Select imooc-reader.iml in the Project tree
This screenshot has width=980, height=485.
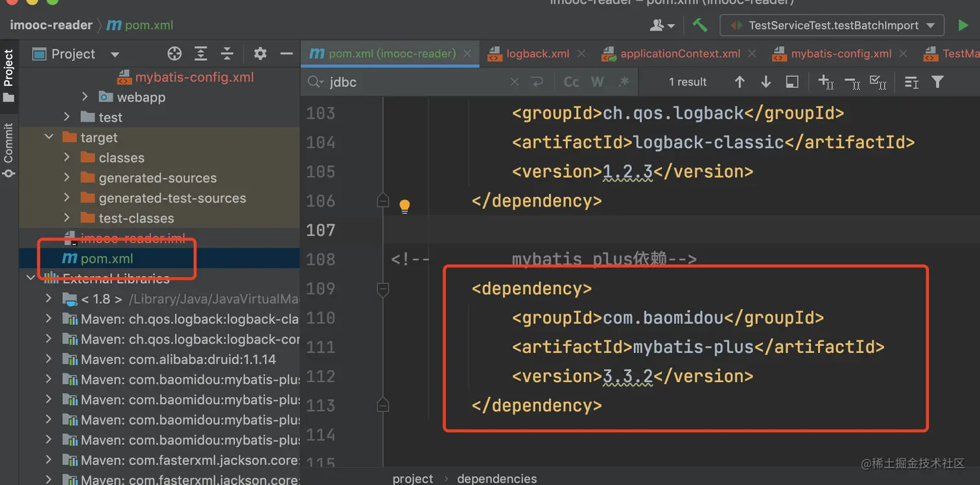coord(159,238)
